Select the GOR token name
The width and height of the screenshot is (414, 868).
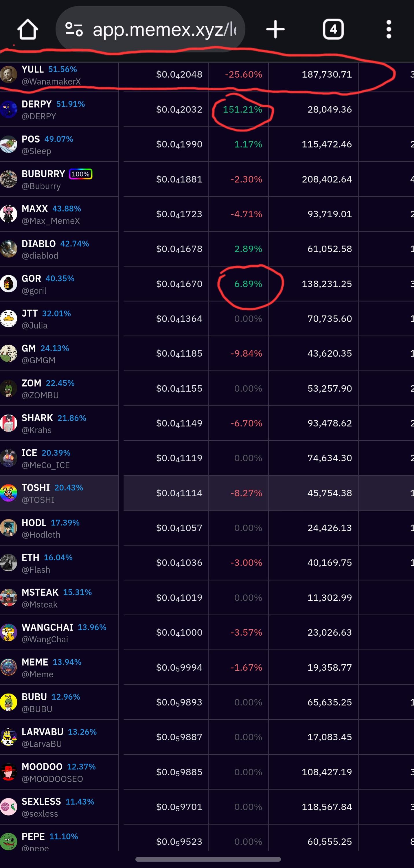(31, 278)
